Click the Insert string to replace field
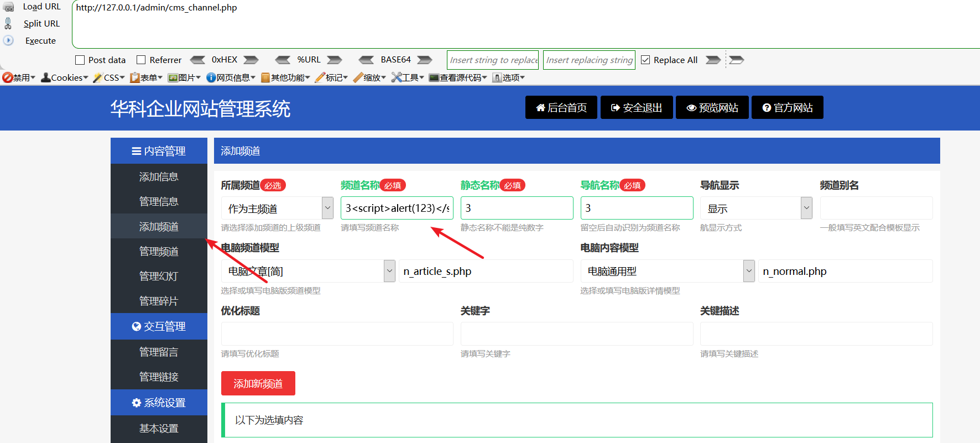The image size is (980, 443). [493, 60]
